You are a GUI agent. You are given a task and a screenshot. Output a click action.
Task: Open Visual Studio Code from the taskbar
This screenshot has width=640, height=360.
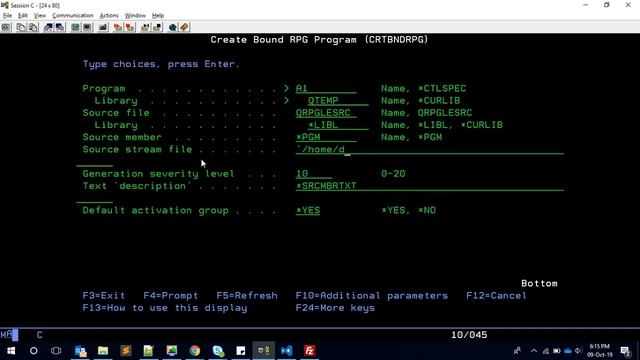tap(287, 351)
